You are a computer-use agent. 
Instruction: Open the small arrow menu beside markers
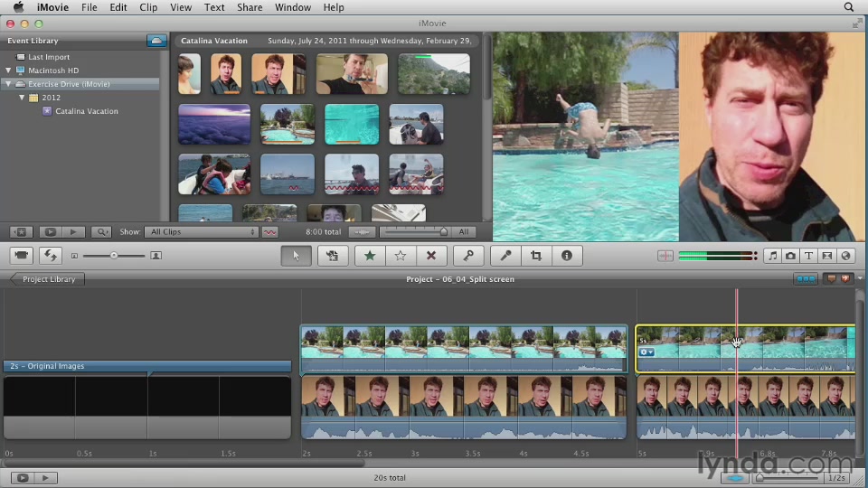[x=860, y=279]
